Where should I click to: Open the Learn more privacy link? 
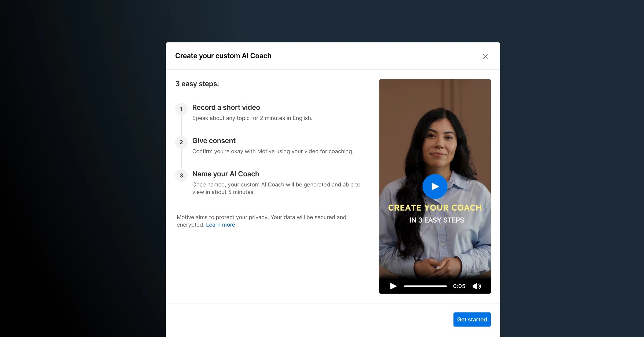[x=220, y=225]
